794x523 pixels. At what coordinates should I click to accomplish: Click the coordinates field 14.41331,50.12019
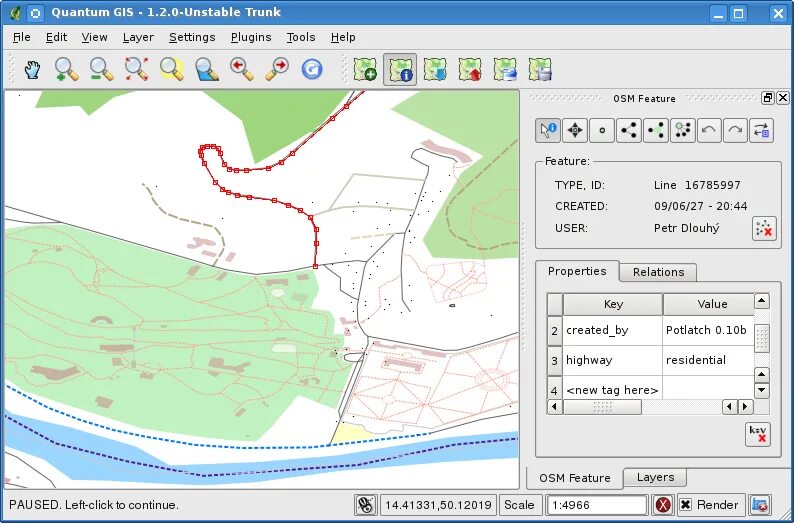click(x=438, y=505)
